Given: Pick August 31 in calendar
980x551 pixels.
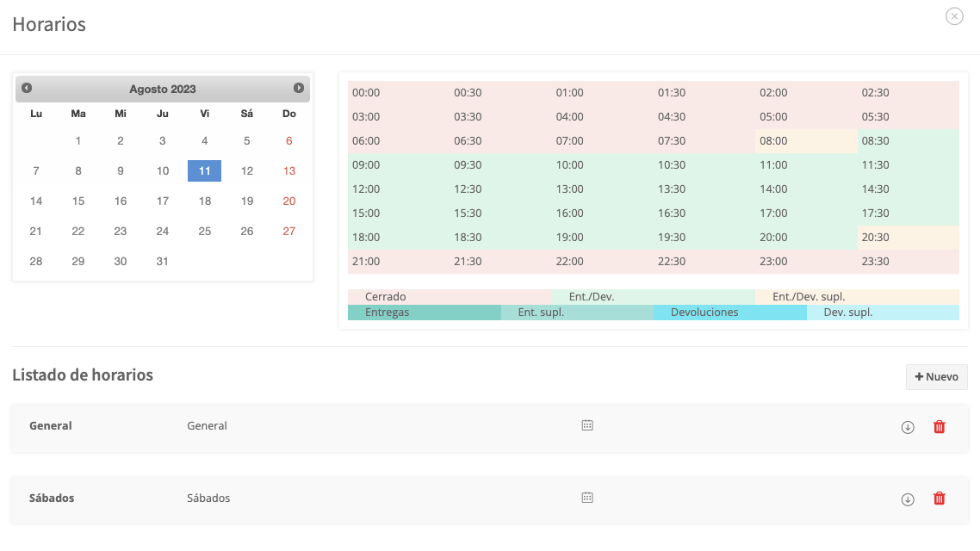Looking at the screenshot, I should [x=163, y=261].
